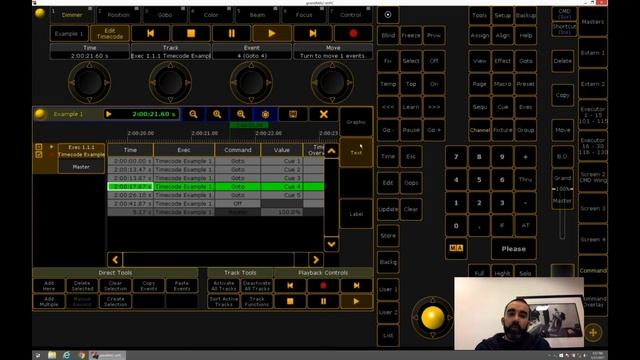Click the third zoom magnifier icon in timecode toolbar
640x360 pixels.
pyautogui.click(x=241, y=114)
